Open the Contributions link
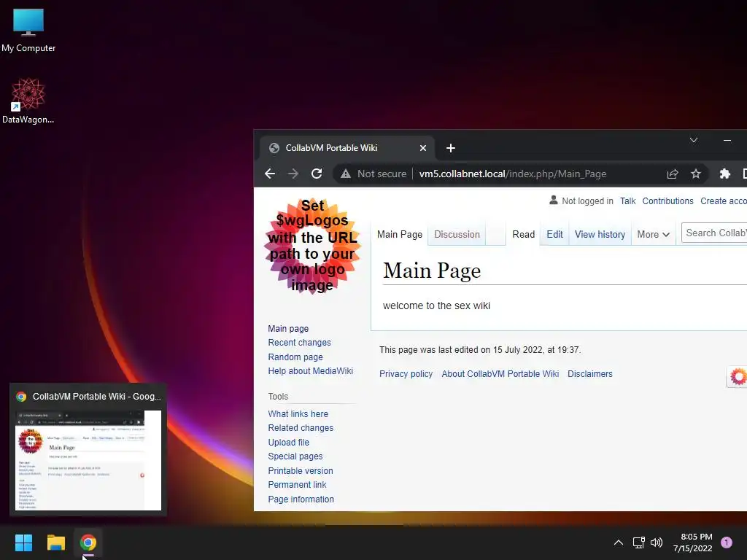Screen dimensions: 747x560 pos(667,201)
